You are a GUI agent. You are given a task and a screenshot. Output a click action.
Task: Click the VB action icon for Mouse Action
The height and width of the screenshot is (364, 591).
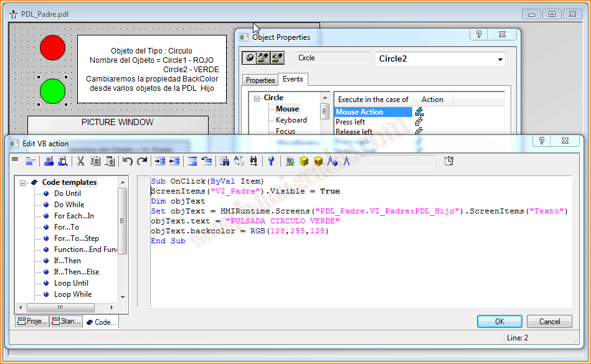pyautogui.click(x=419, y=112)
